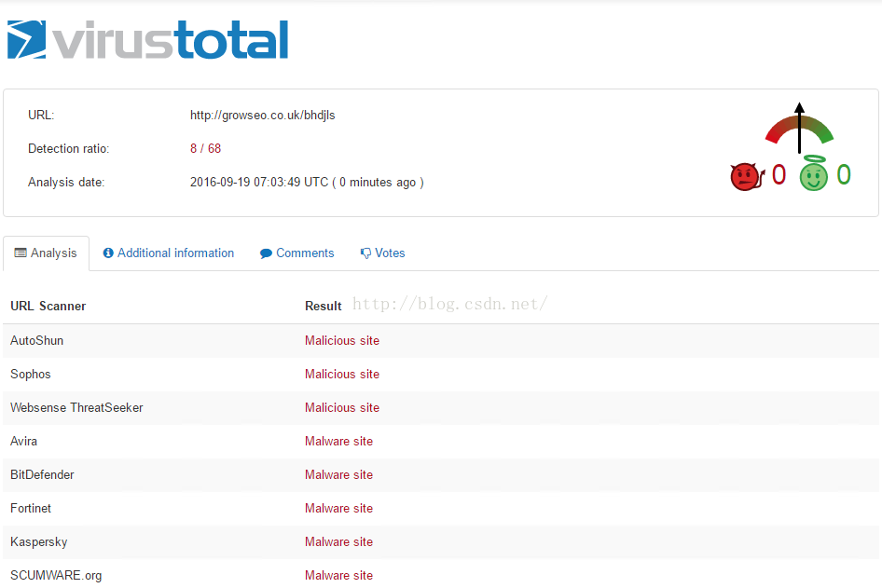Click Websense ThreatSeeker scanner name
Viewport: 882px width, 588px height.
pos(76,407)
